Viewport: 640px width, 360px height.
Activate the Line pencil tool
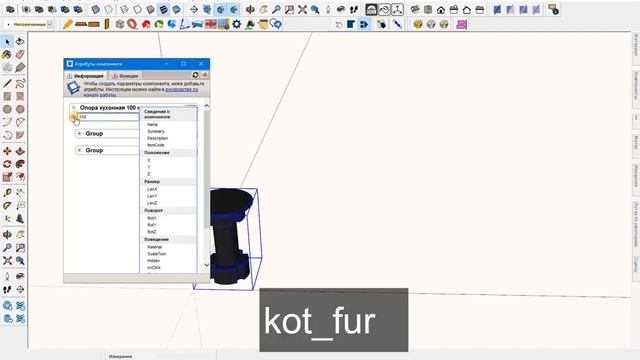(x=7, y=84)
